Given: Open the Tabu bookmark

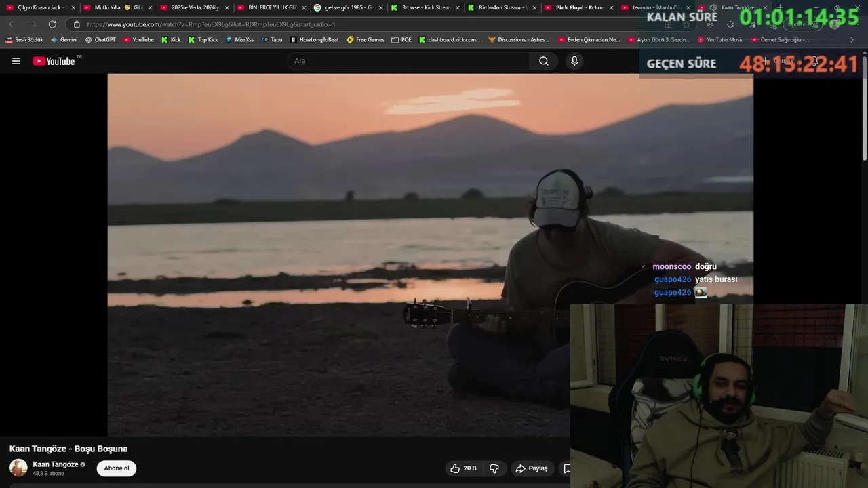Looking at the screenshot, I should [272, 40].
